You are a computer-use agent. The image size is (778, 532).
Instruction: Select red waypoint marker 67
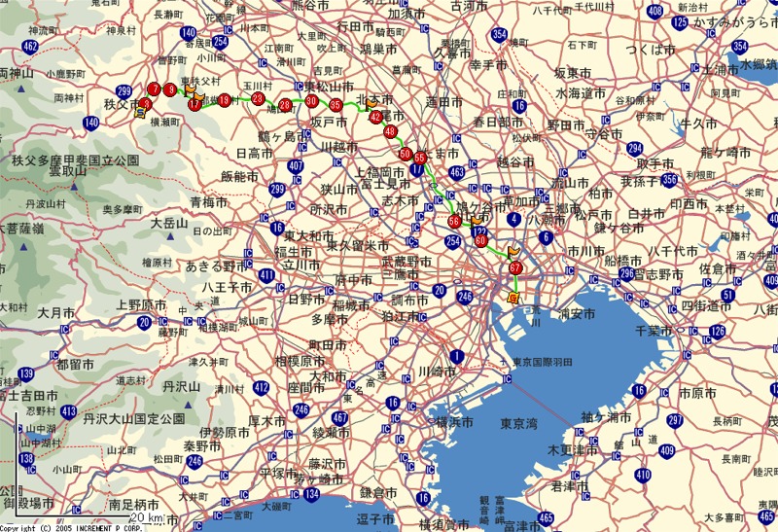515,267
